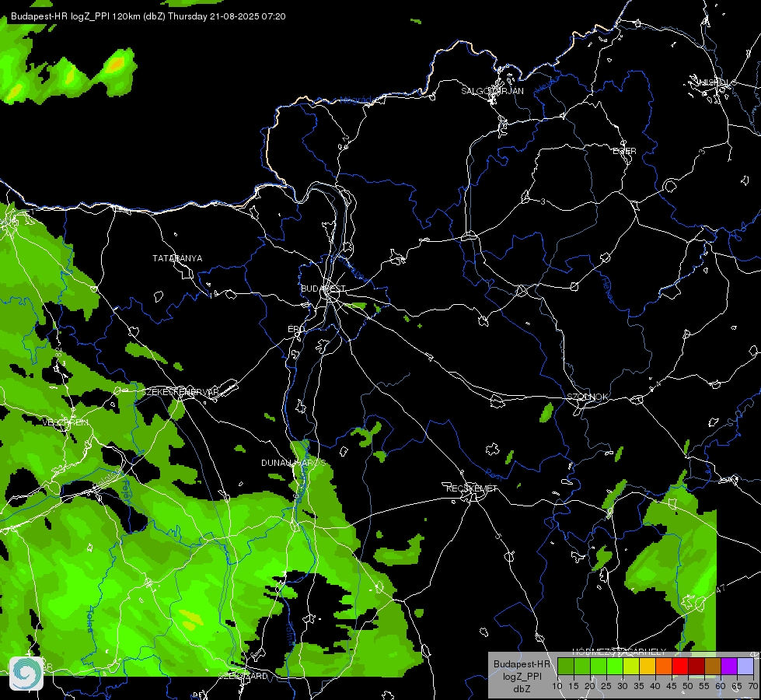Pick the 25-30 dBZ bright green swatch
Viewport: 761px width, 700px height.
(x=615, y=666)
